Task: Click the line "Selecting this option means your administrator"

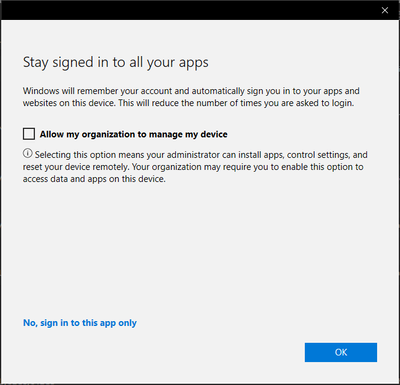Action: (201, 155)
